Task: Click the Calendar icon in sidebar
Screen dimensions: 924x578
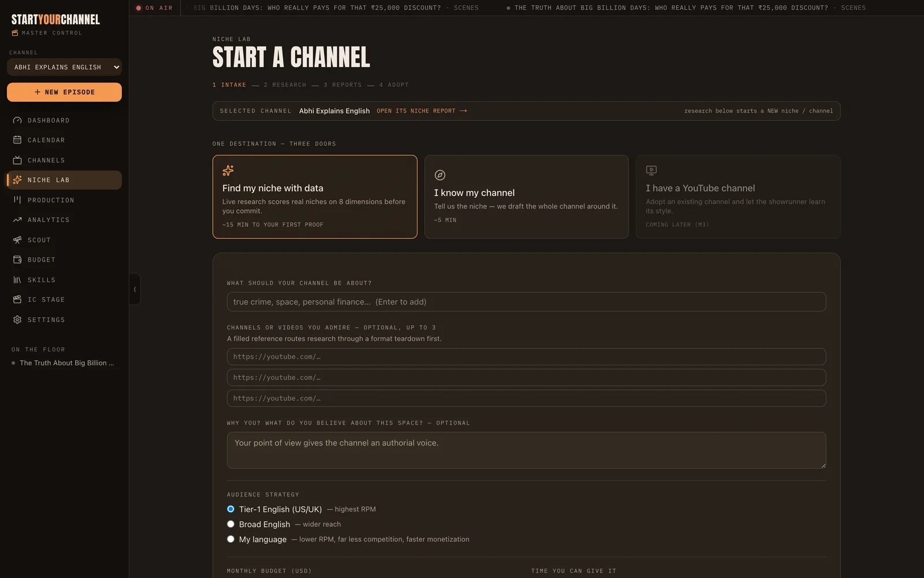Action: 17,140
